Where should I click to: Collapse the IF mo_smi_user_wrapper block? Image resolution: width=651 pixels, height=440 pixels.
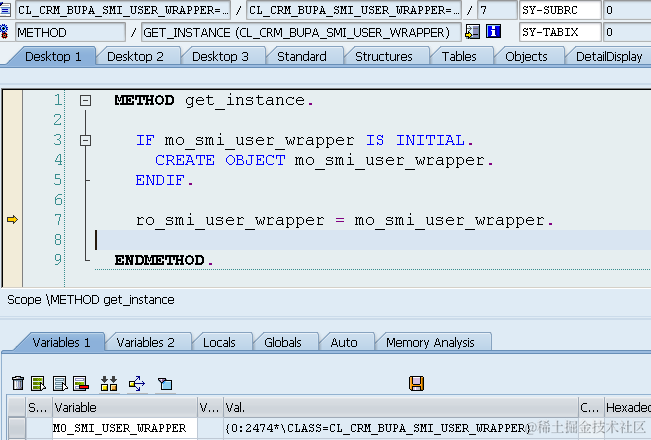click(86, 141)
